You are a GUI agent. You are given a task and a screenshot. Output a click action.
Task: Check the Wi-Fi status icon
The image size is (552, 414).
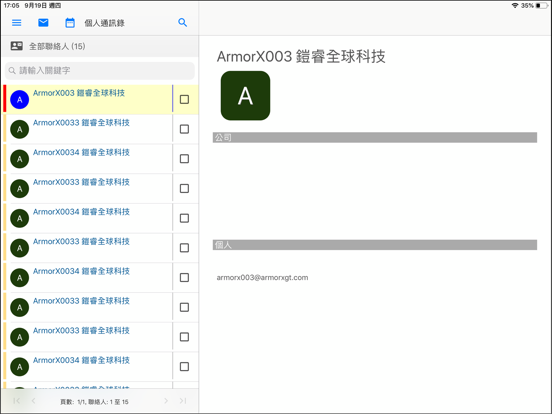515,6
